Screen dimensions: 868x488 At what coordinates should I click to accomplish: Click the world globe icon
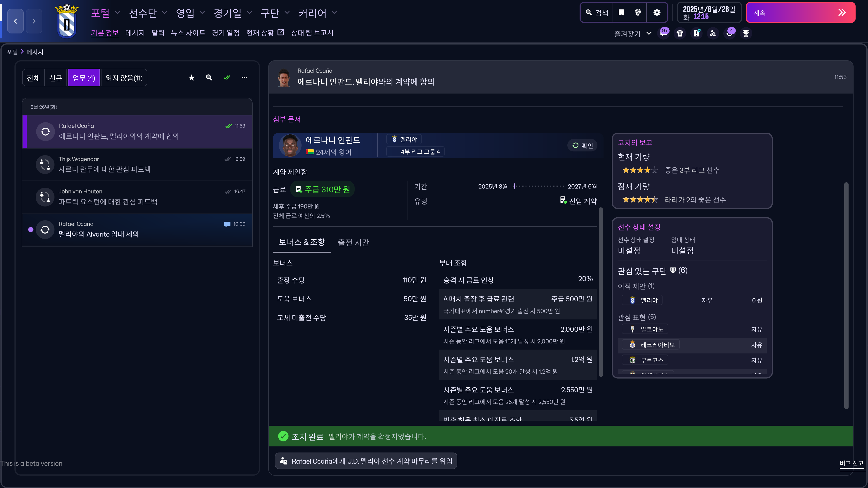[637, 12]
